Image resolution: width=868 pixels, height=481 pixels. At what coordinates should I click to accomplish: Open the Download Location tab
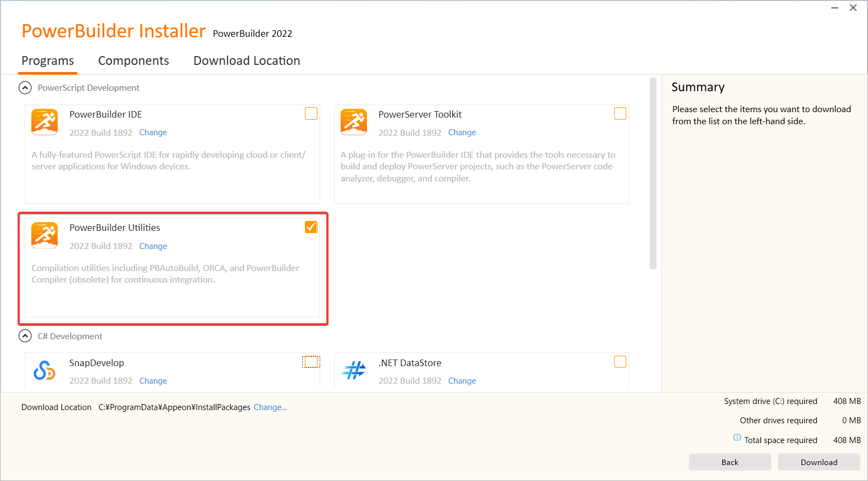247,61
